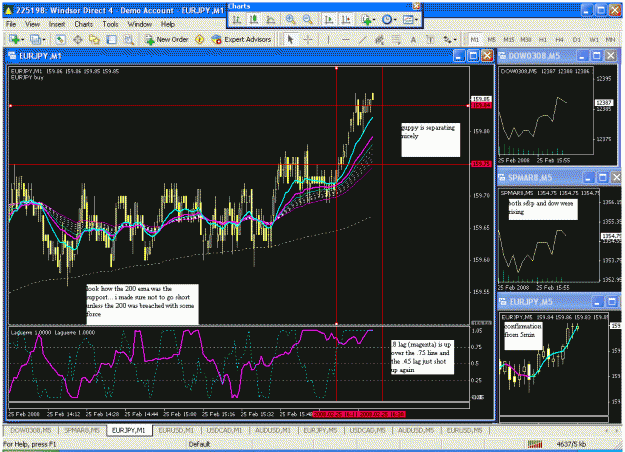Toggle the Market Watch window

pyautogui.click(x=60, y=39)
